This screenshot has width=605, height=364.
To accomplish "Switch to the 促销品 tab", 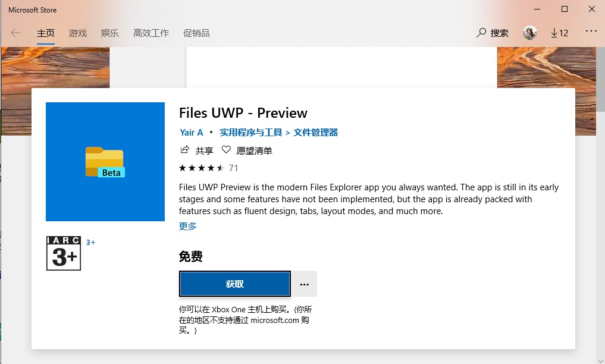I will coord(196,33).
